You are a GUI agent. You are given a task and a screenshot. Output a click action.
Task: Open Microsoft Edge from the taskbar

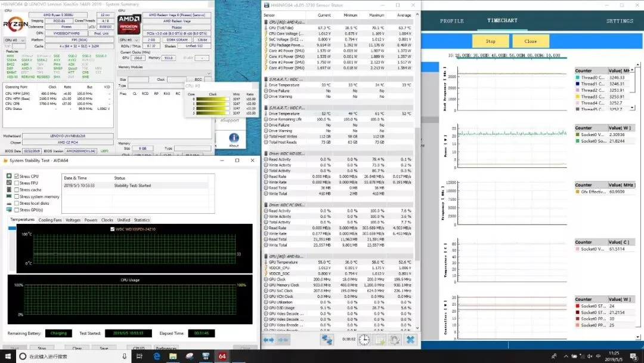pyautogui.click(x=156, y=356)
